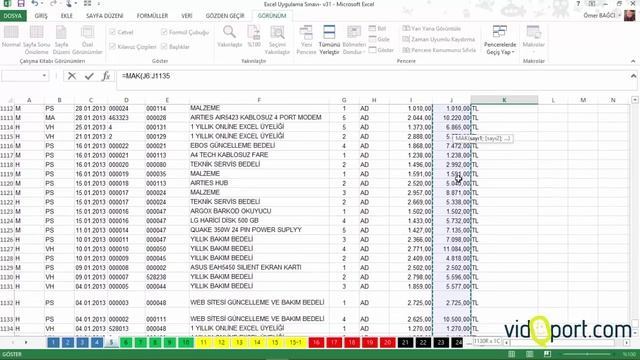
Task: Open a new window with Yeni Pencere
Action: click(306, 40)
